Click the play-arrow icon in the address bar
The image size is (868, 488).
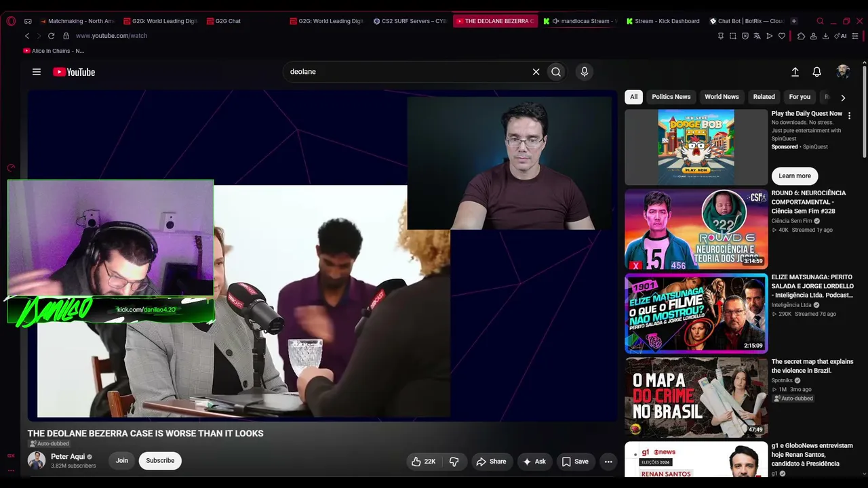point(770,36)
